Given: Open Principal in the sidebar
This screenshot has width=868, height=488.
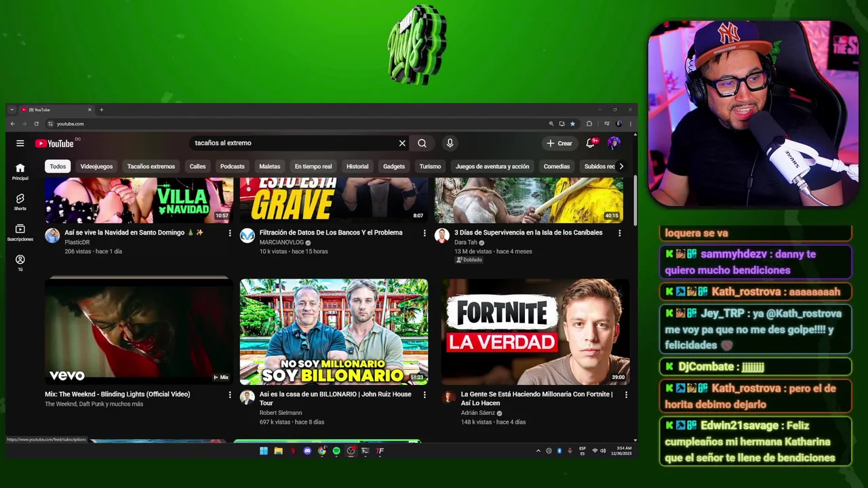Looking at the screenshot, I should (20, 171).
